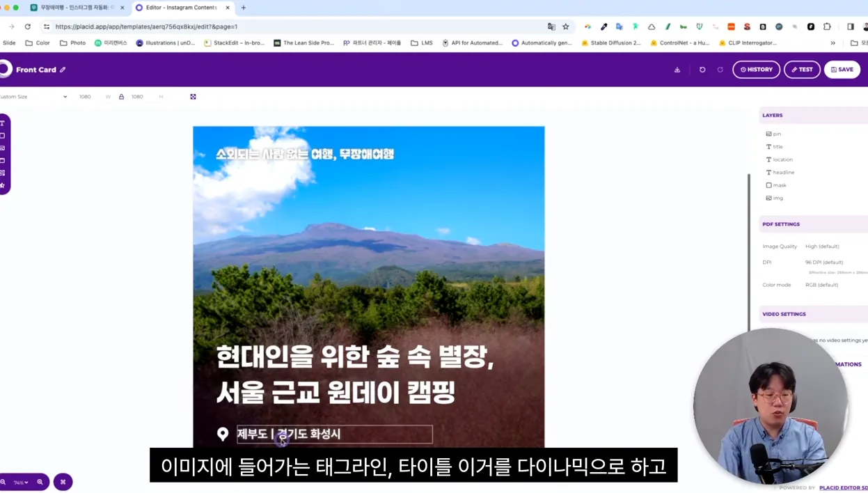The image size is (868, 493).
Task: Click the top tagline text on canvas
Action: [305, 154]
